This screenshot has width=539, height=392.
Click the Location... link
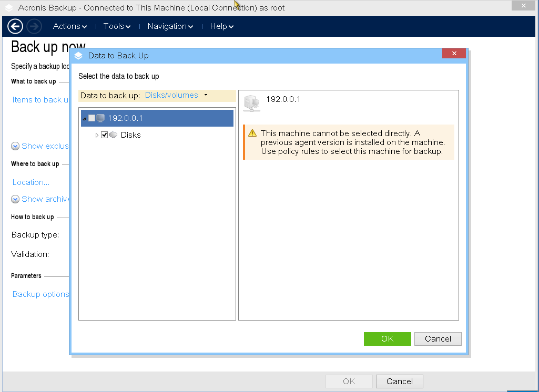[31, 182]
